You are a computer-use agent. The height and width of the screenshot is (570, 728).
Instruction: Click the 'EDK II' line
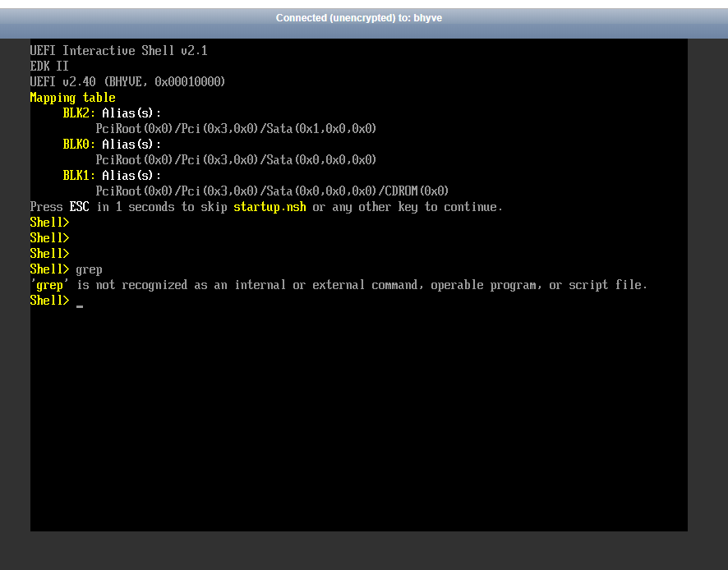point(49,66)
